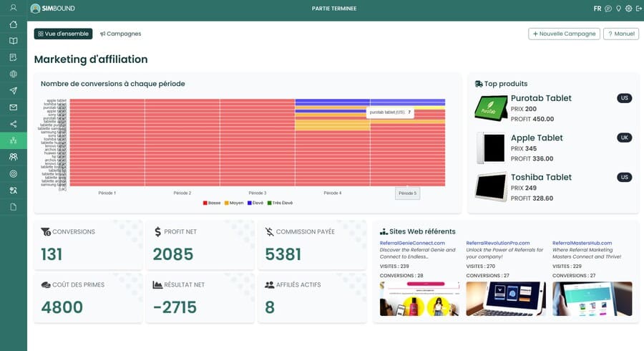The width and height of the screenshot is (644, 351).
Task: Select the Toshiba Tablet product name
Action: point(541,177)
